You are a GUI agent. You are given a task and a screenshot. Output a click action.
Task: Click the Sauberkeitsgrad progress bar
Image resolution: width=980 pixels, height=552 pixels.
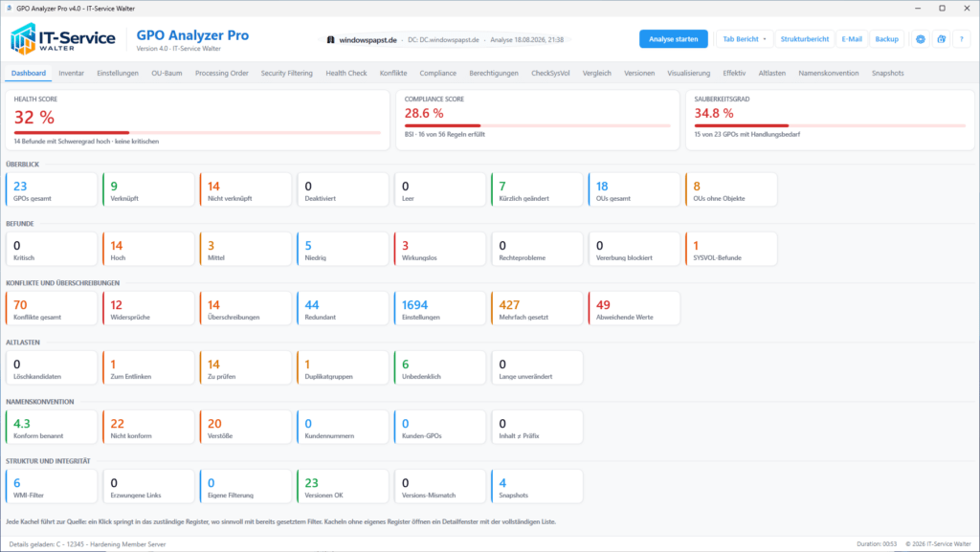click(830, 125)
